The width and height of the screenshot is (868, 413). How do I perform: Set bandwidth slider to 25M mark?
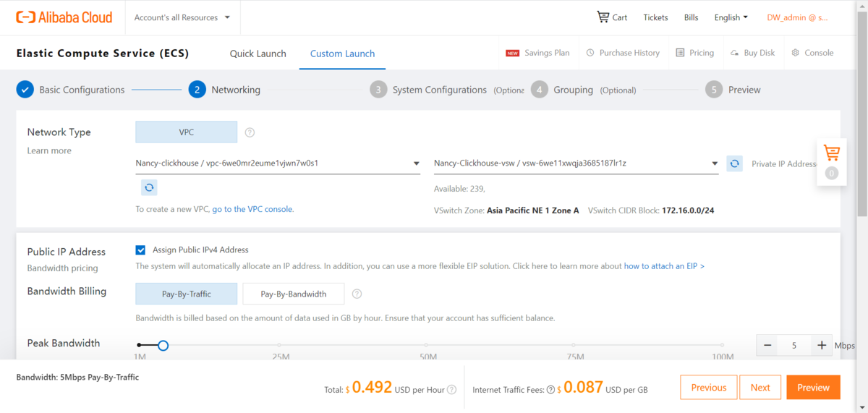[281, 346]
